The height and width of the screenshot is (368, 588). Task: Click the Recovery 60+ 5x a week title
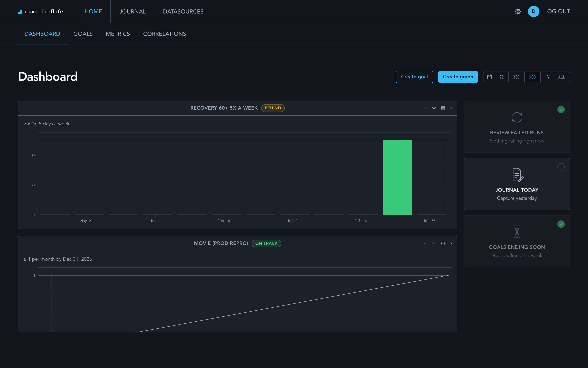224,108
